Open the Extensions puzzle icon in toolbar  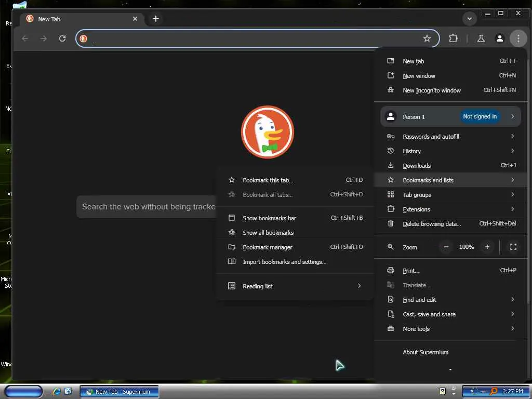pyautogui.click(x=453, y=38)
